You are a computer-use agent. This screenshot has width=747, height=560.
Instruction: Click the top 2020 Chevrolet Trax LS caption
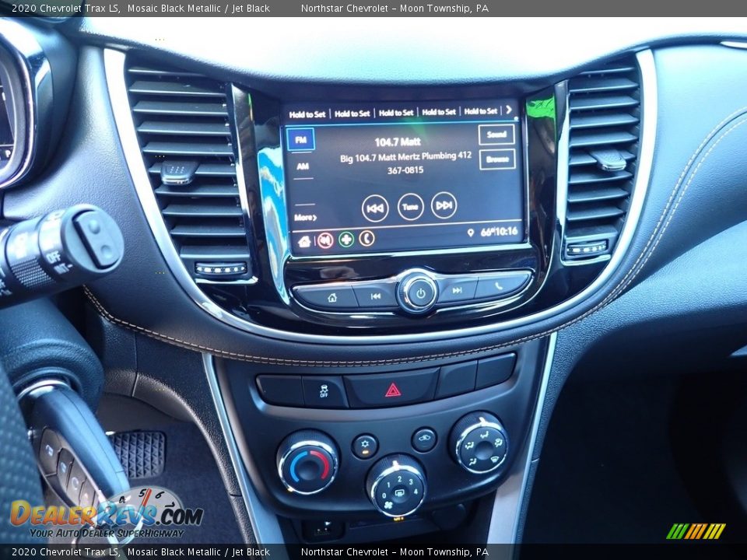tap(65, 8)
